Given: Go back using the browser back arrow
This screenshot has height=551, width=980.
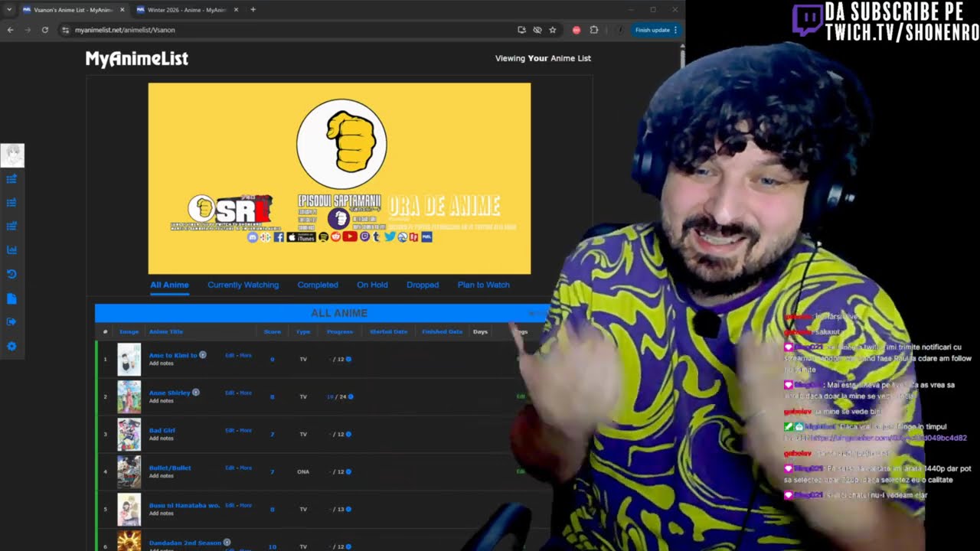Looking at the screenshot, I should pyautogui.click(x=11, y=30).
